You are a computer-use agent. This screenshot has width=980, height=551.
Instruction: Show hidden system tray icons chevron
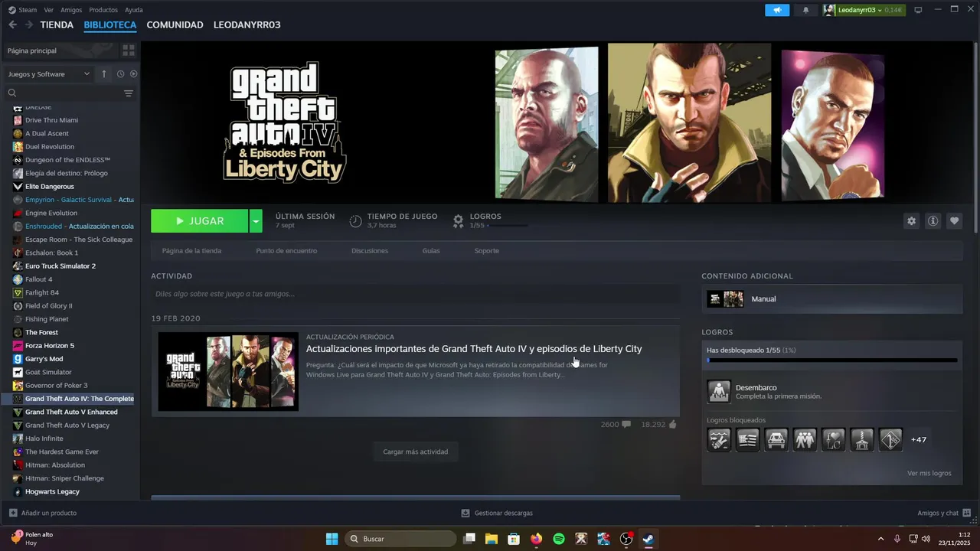click(880, 539)
